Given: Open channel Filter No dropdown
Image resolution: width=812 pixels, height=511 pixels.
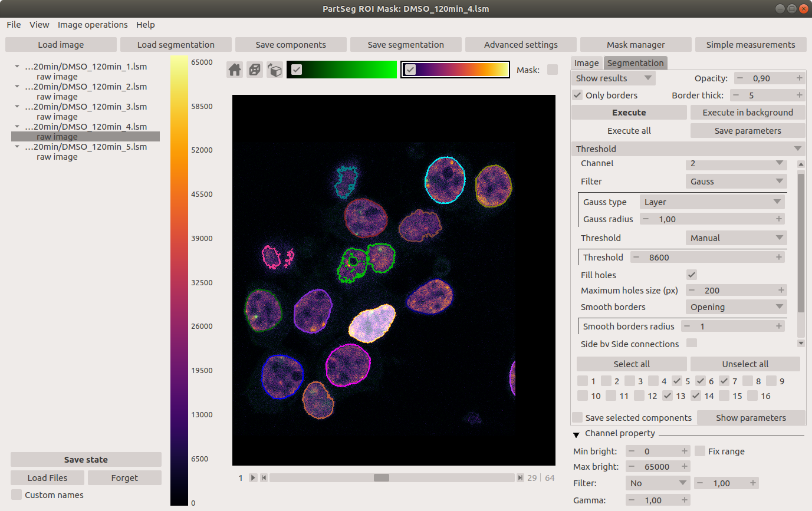Looking at the screenshot, I should [x=657, y=483].
